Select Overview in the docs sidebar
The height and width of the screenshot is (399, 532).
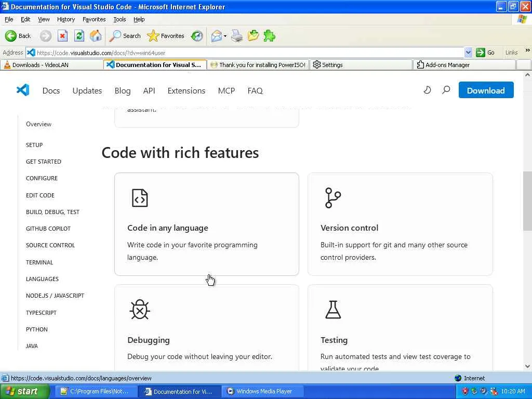(38, 124)
